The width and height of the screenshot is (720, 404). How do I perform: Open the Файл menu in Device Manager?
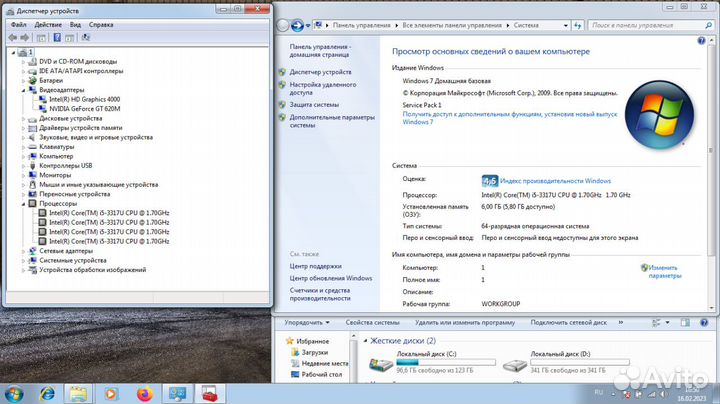tap(18, 25)
